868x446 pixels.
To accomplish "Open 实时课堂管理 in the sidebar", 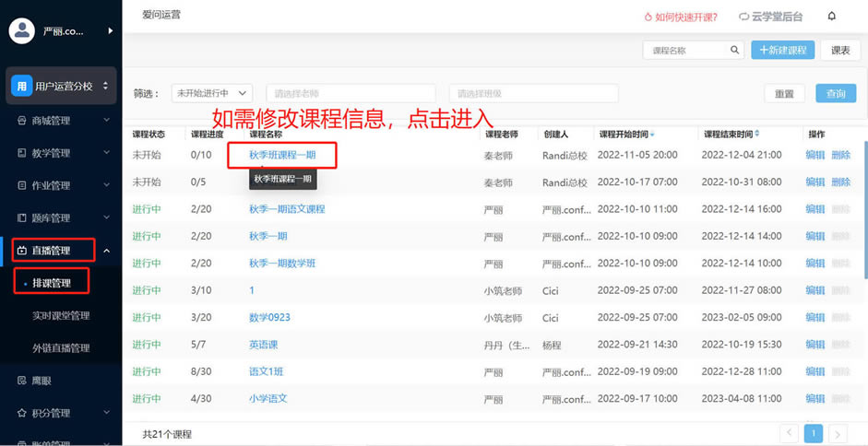I will [x=61, y=315].
